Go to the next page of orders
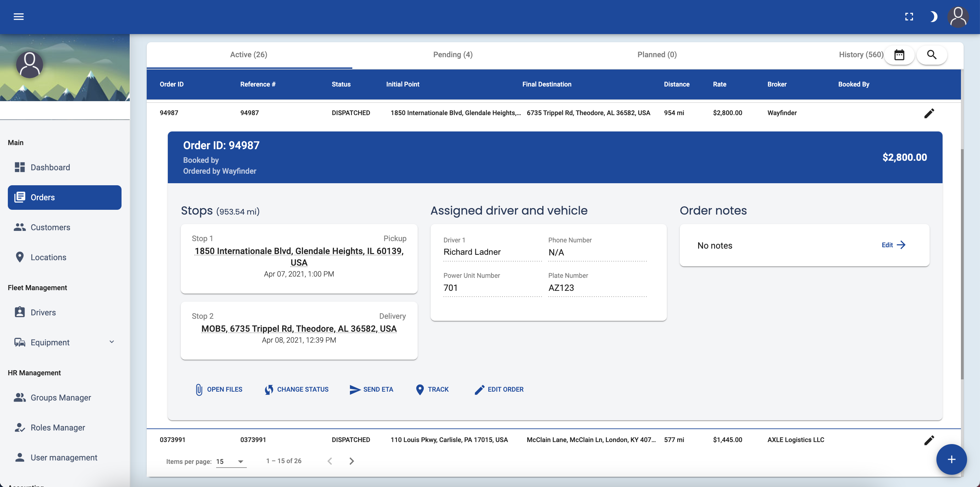 [351, 461]
